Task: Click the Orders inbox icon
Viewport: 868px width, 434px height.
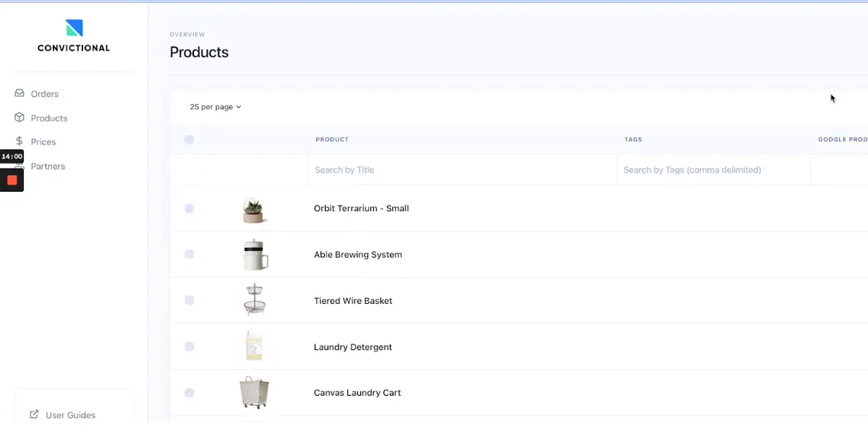Action: (x=20, y=93)
